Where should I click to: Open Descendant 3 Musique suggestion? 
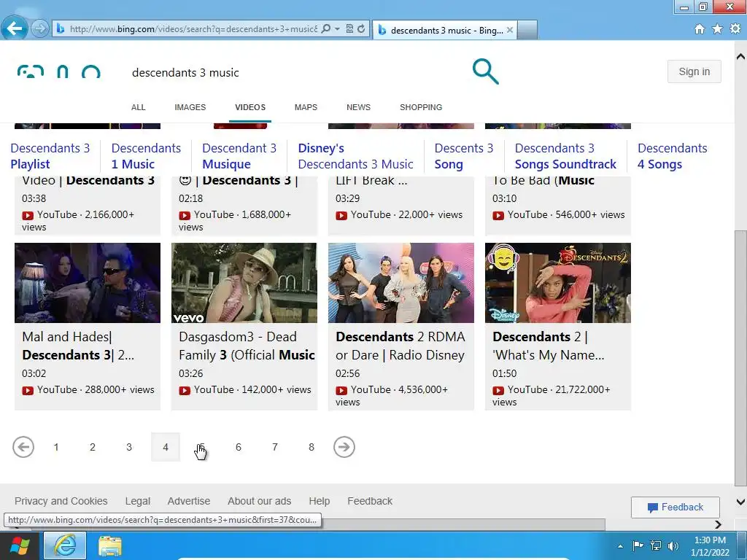click(239, 156)
